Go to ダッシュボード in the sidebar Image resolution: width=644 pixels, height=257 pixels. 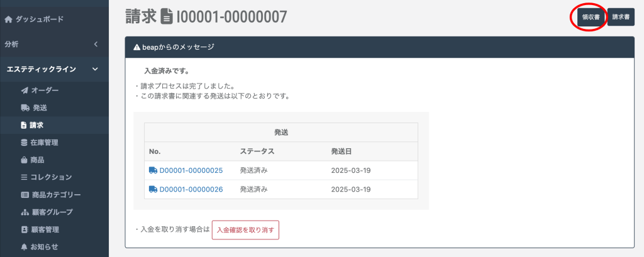38,19
